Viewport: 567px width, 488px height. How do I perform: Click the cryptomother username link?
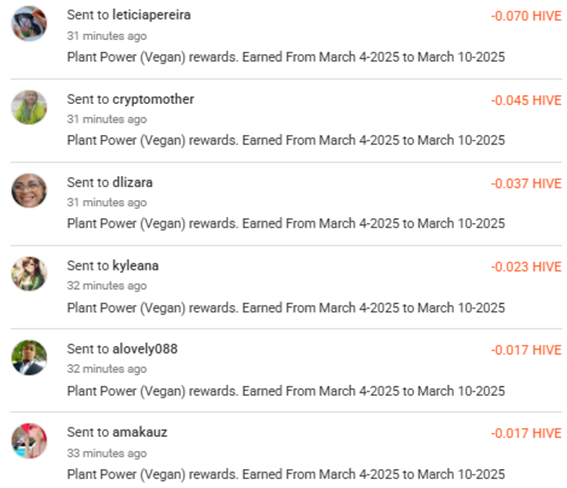(153, 99)
